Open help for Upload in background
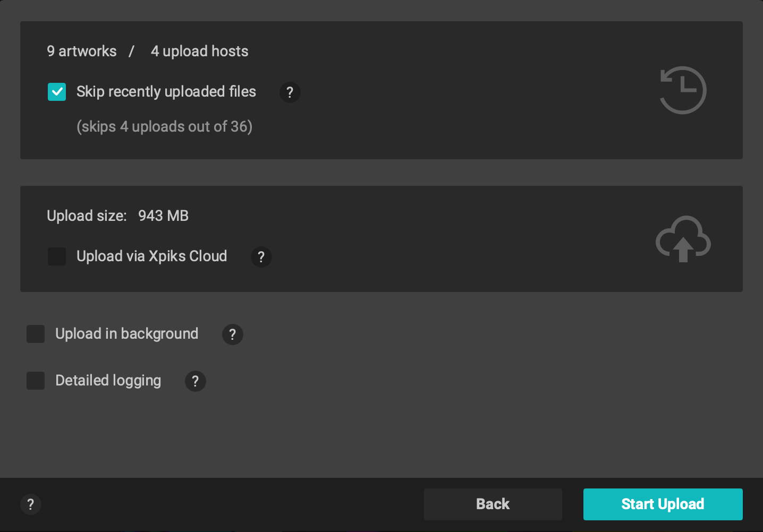The height and width of the screenshot is (532, 763). click(232, 334)
